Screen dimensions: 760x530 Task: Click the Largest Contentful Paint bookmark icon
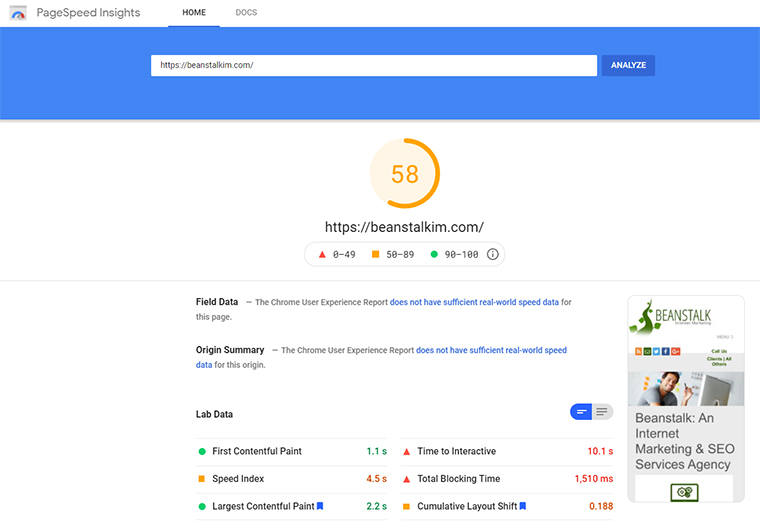320,506
